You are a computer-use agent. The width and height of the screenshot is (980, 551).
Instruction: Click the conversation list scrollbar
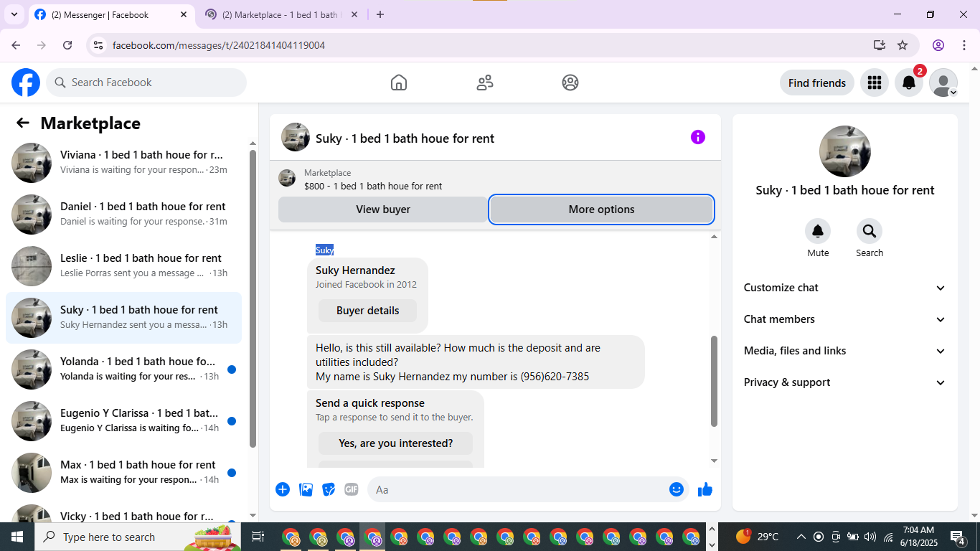pos(253,298)
